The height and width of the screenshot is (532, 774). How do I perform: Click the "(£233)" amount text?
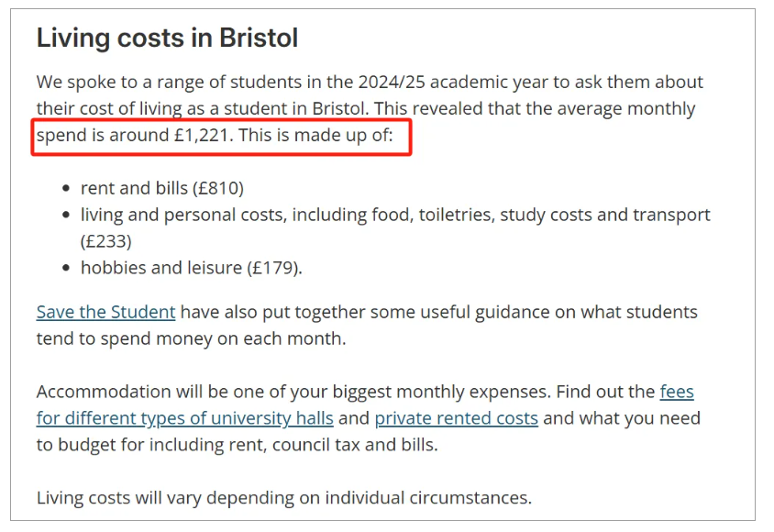click(x=105, y=241)
